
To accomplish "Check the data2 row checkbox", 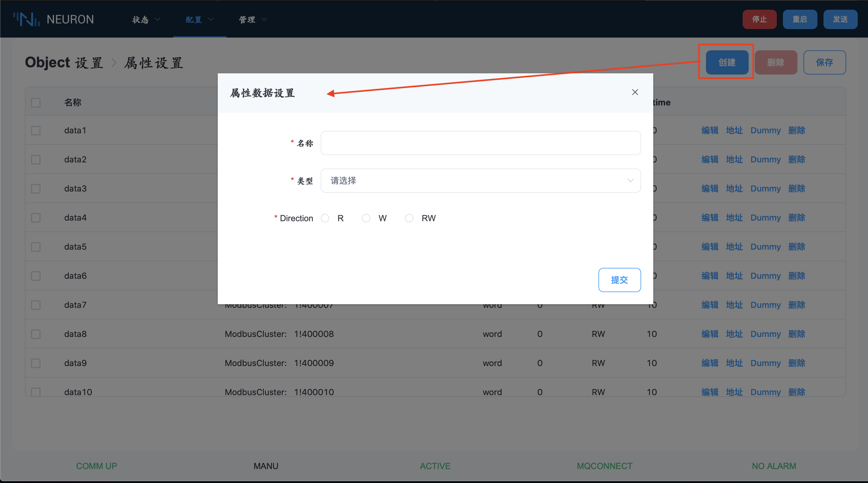I will point(36,159).
